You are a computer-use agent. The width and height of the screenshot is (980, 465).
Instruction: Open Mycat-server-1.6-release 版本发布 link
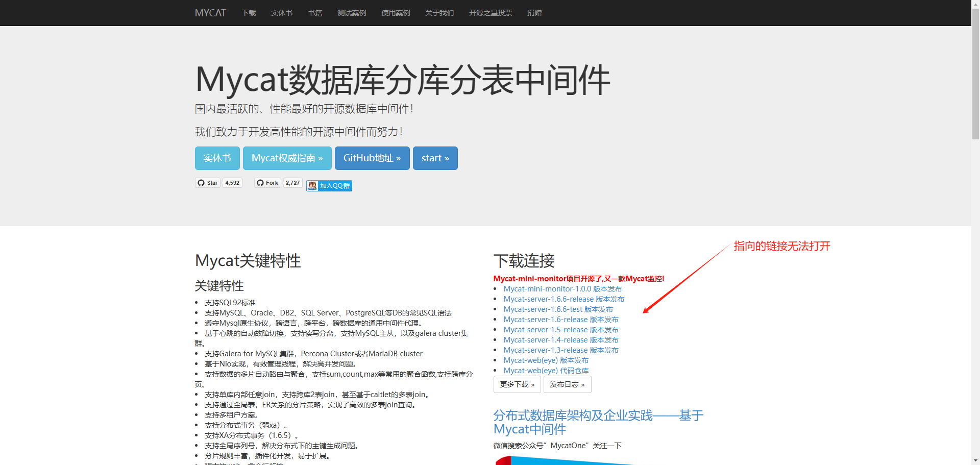(x=561, y=320)
